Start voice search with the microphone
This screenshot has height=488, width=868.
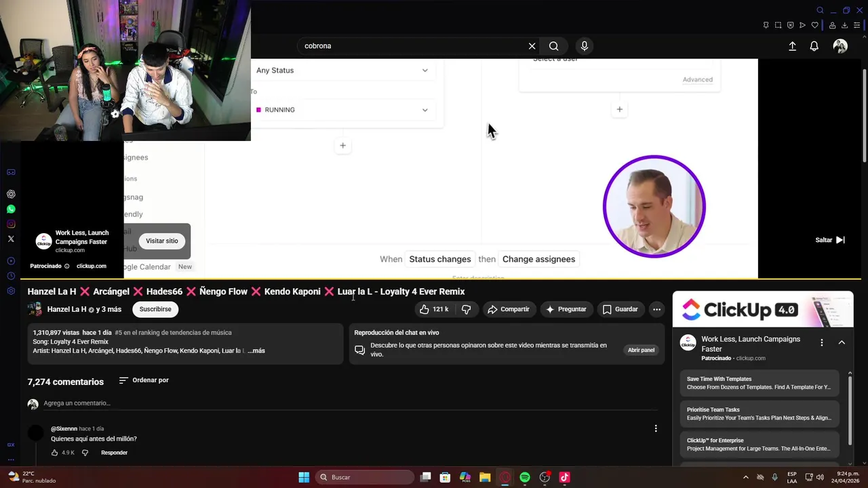(585, 46)
